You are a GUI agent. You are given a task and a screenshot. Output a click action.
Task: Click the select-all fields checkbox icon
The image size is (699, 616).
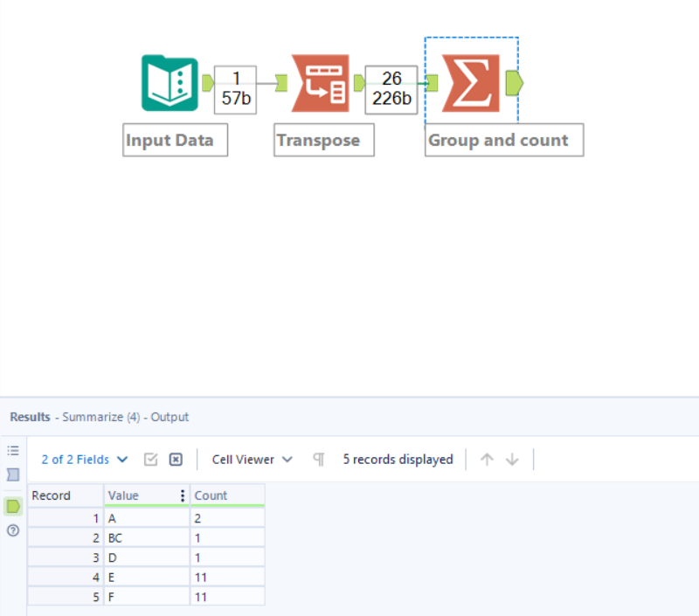[150, 459]
